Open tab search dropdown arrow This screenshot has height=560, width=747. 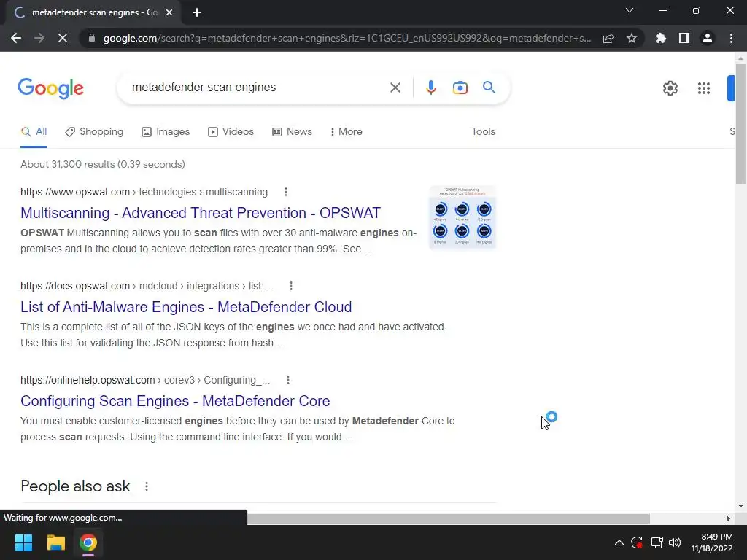tap(630, 10)
